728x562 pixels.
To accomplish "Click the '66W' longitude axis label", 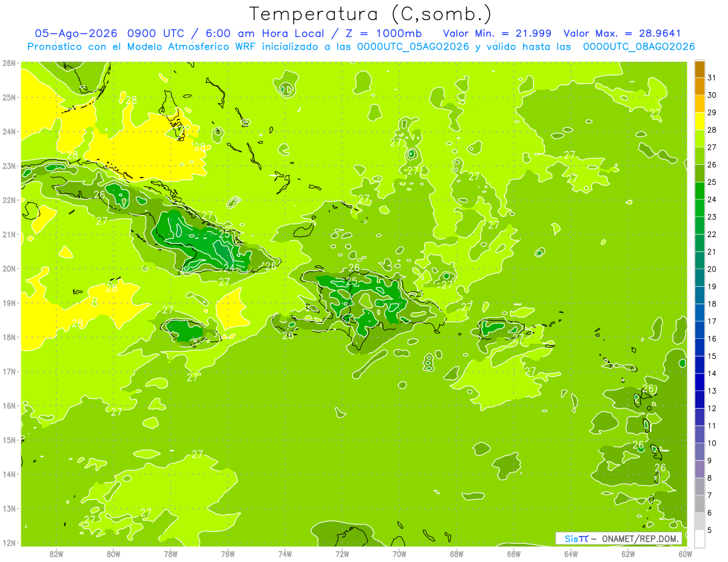I will (513, 554).
